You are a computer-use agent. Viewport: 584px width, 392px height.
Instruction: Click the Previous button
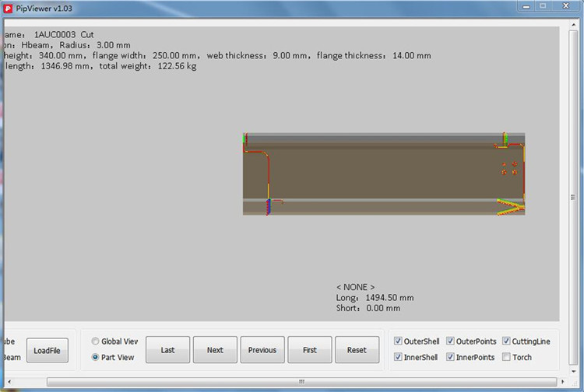point(262,350)
